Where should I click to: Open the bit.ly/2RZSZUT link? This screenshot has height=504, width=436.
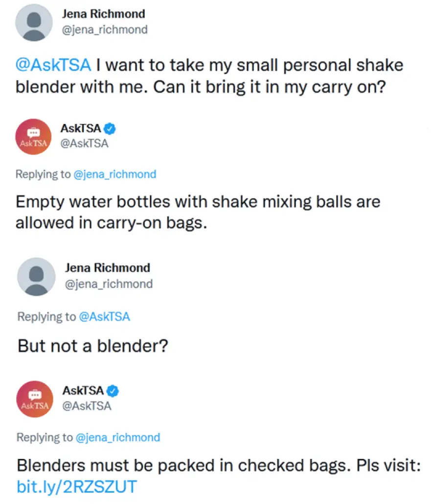77,486
